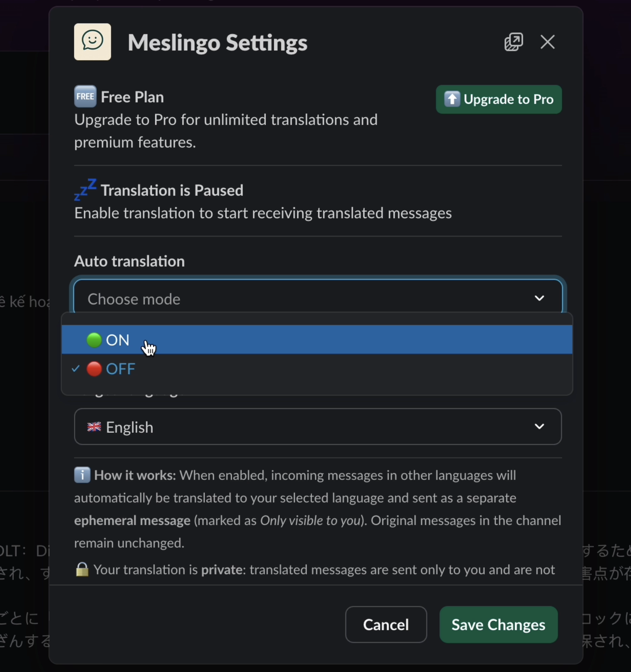The height and width of the screenshot is (672, 631).
Task: Click the upgrade arrow icon inside Upgrade to Pro
Action: pyautogui.click(x=453, y=99)
